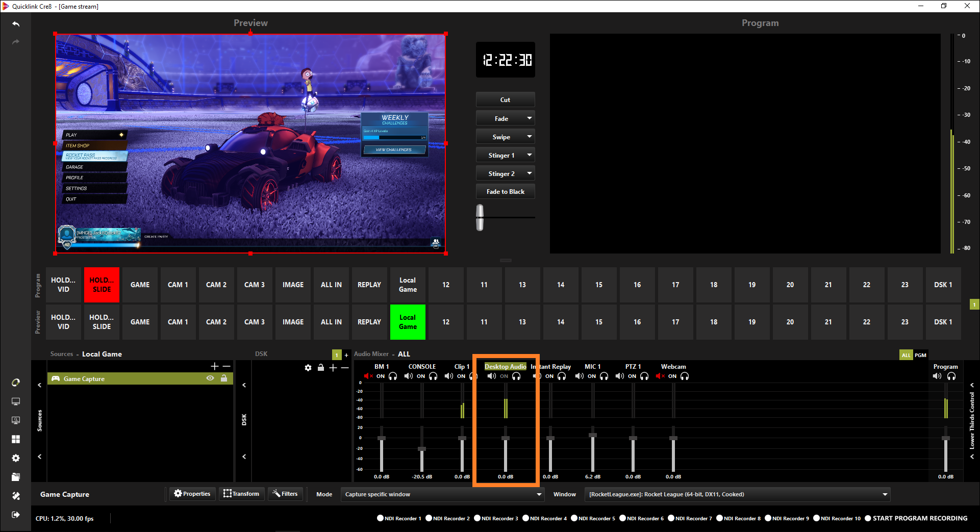Open the Fade transition dropdown arrow
Screen dimensions: 980x532
coord(530,118)
